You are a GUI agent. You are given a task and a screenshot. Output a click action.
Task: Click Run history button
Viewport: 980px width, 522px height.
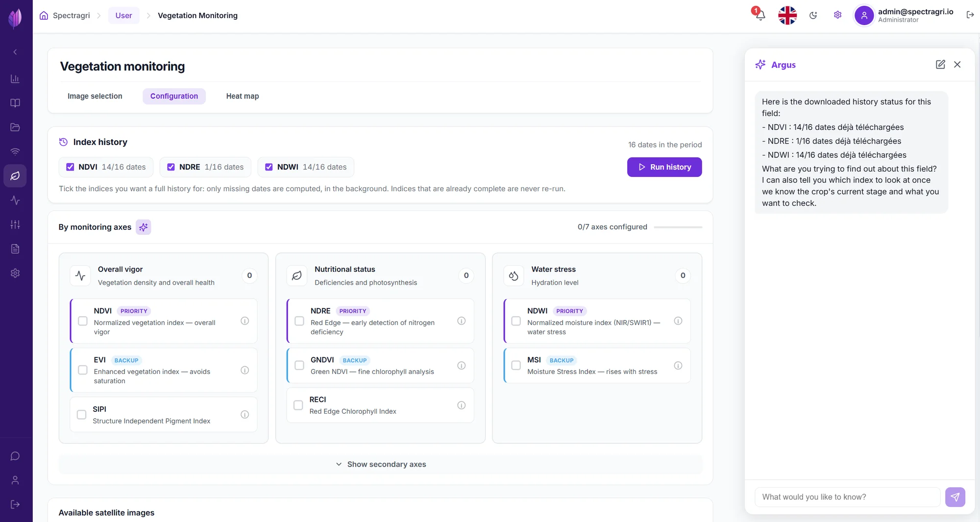click(664, 167)
